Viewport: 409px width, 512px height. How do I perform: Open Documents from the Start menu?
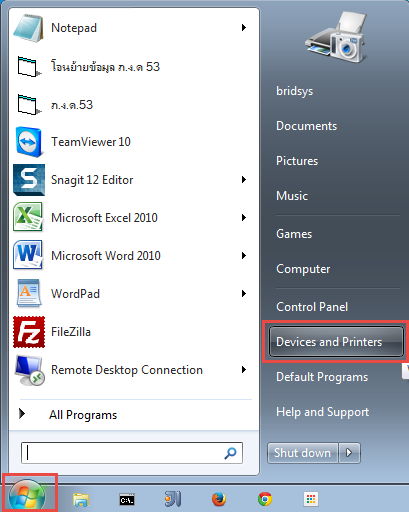click(x=306, y=126)
